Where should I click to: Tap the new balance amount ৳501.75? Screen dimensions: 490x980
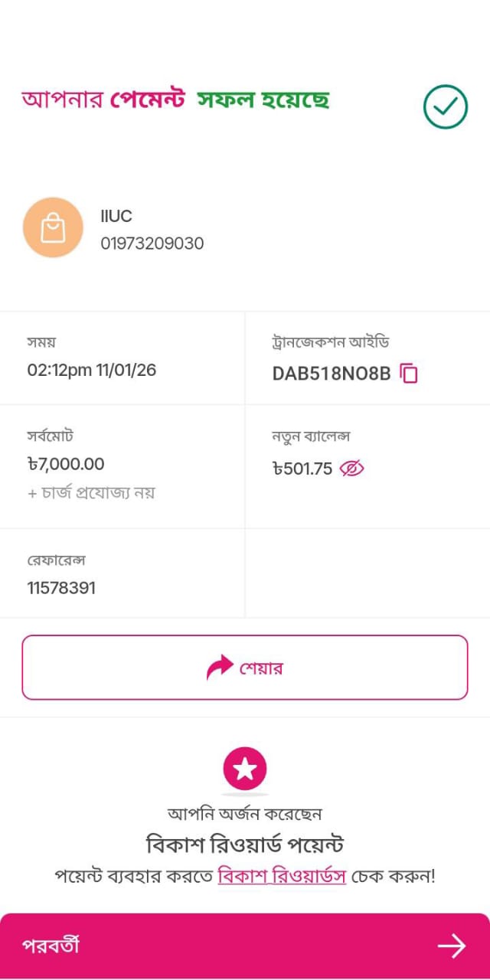302,469
